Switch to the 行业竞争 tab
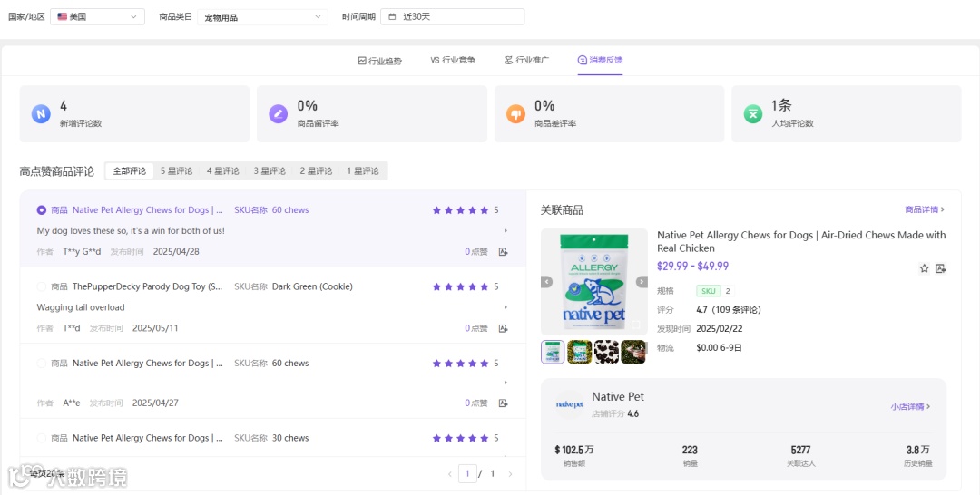This screenshot has width=980, height=495. click(x=453, y=61)
